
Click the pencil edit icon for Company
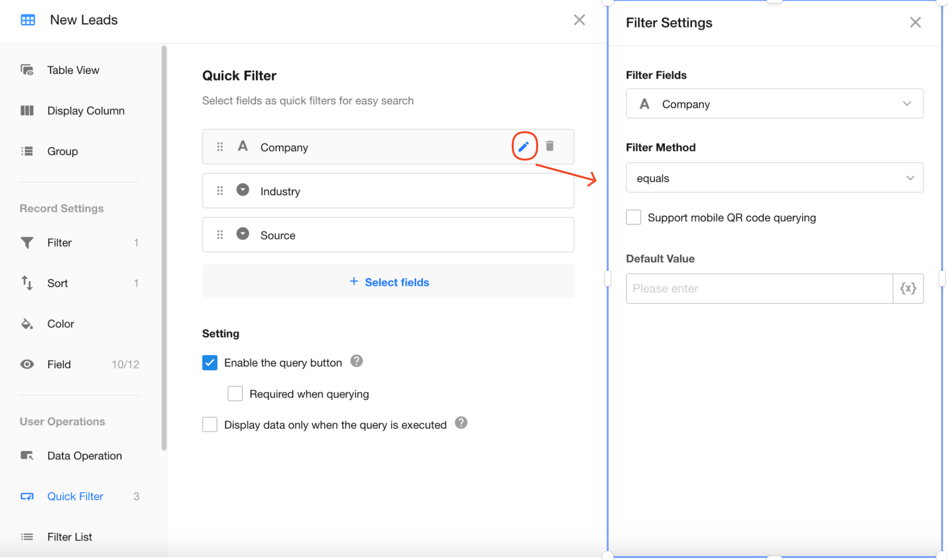(523, 146)
